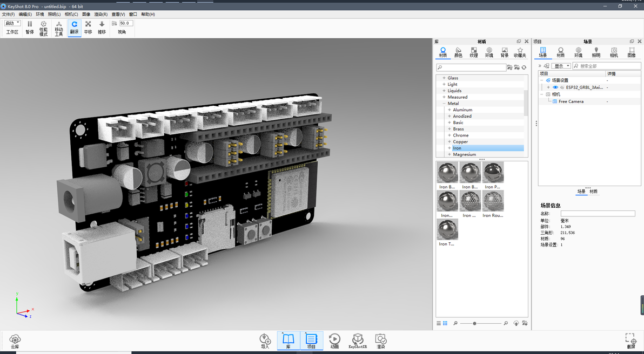The image size is (644, 354).
Task: Click the Pause (暂停) render button
Action: 30,28
